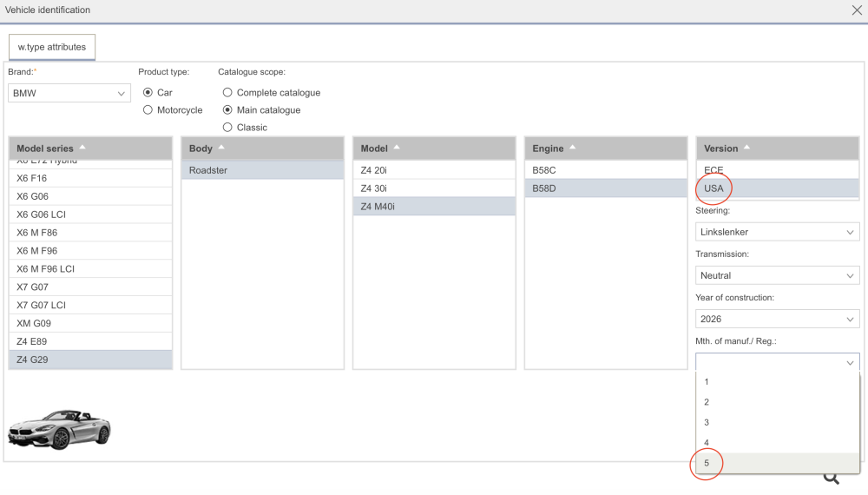The image size is (868, 495).
Task: Sort the Version column
Action: pyautogui.click(x=777, y=148)
